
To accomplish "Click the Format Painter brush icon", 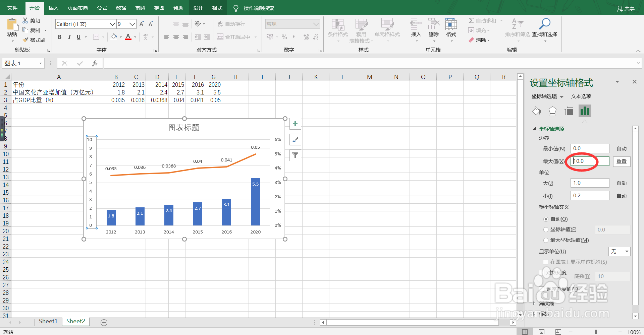I will click(x=25, y=40).
